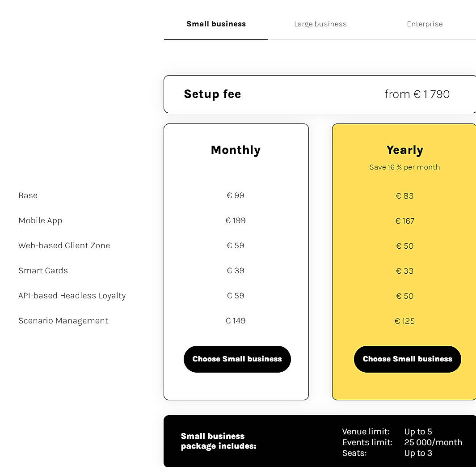This screenshot has height=467, width=476.
Task: Click the € 83 yearly Base price
Action: tap(404, 195)
